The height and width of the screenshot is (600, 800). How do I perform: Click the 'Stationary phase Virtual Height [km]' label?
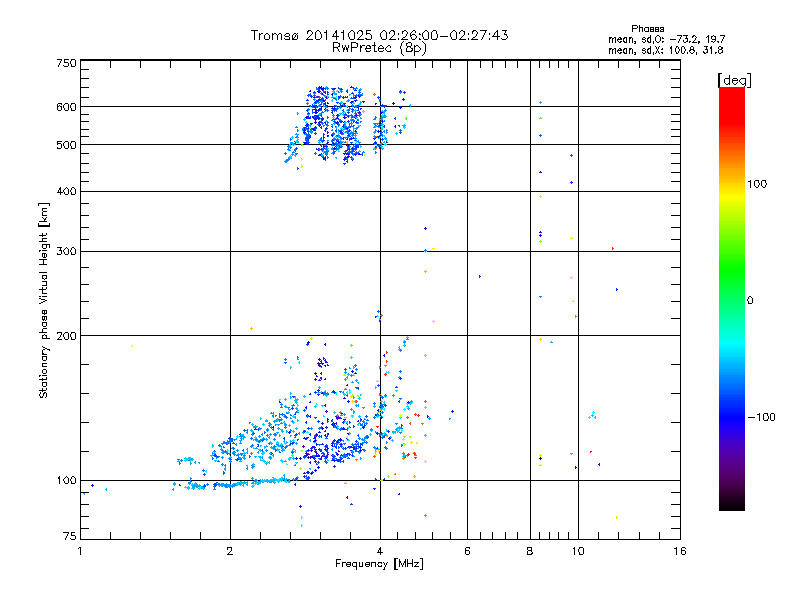[44, 301]
